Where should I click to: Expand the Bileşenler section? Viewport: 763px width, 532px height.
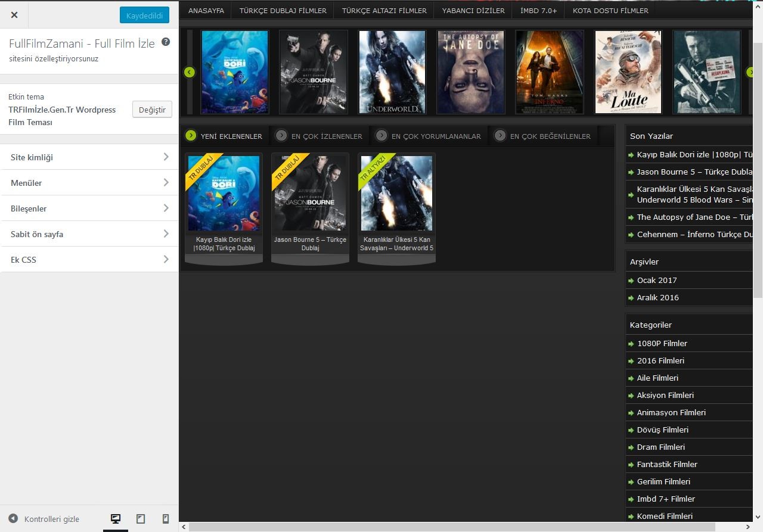89,209
